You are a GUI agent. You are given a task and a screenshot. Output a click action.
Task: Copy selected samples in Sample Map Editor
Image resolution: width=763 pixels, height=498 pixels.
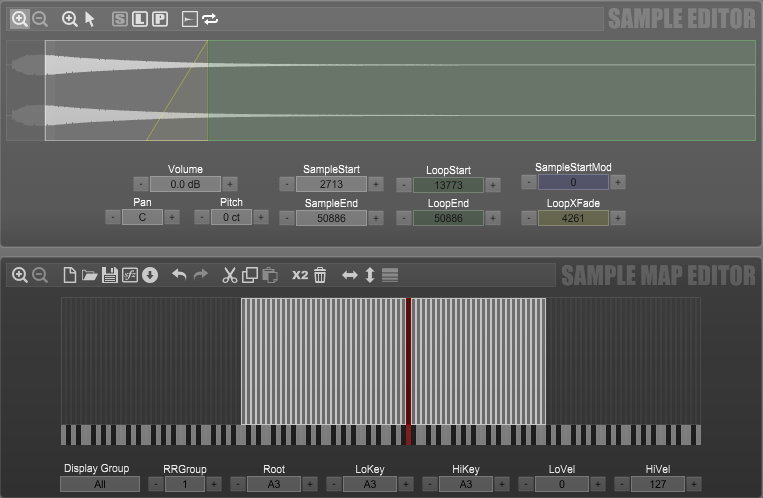coord(250,275)
